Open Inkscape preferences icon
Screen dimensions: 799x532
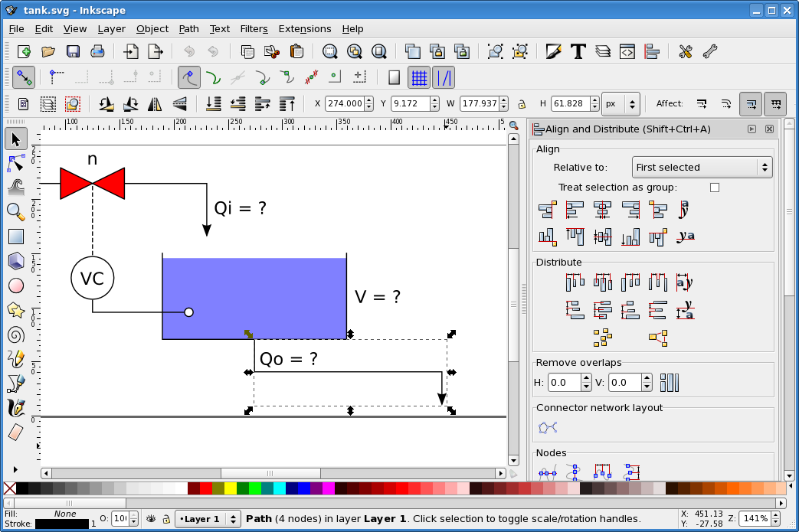tap(685, 51)
